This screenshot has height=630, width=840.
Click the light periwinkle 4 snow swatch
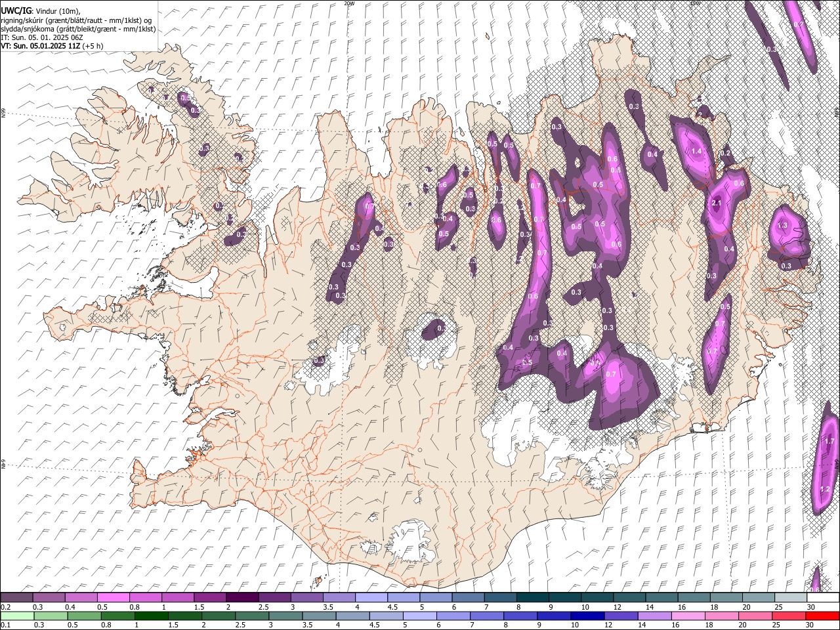371,597
